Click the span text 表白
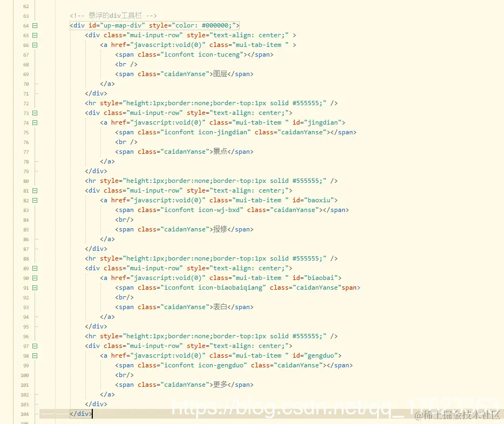This screenshot has height=424, width=504. point(220,307)
